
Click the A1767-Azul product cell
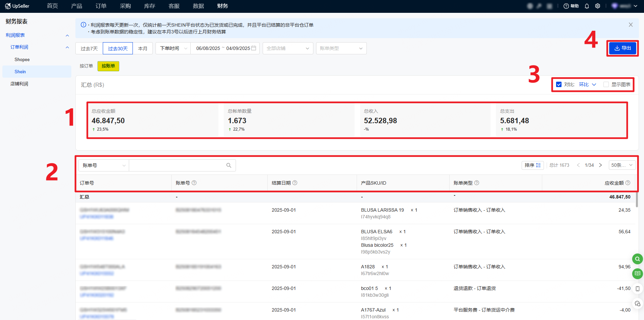point(373,310)
